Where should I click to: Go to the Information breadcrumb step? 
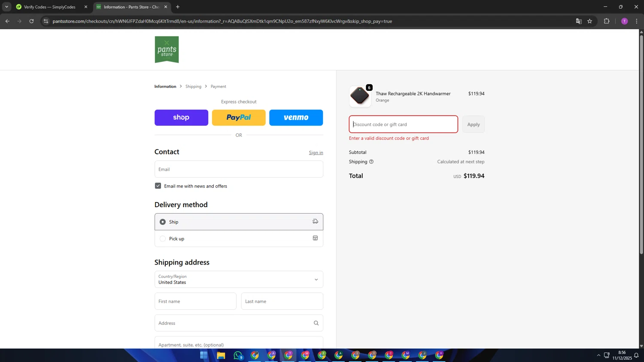pyautogui.click(x=165, y=86)
